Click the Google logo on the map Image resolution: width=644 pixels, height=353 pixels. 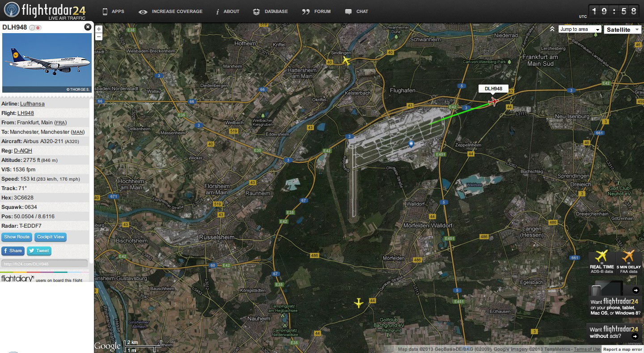pos(107,346)
